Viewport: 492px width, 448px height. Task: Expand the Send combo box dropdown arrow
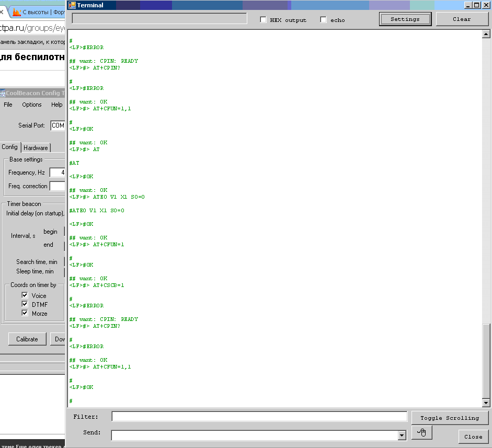pos(402,435)
